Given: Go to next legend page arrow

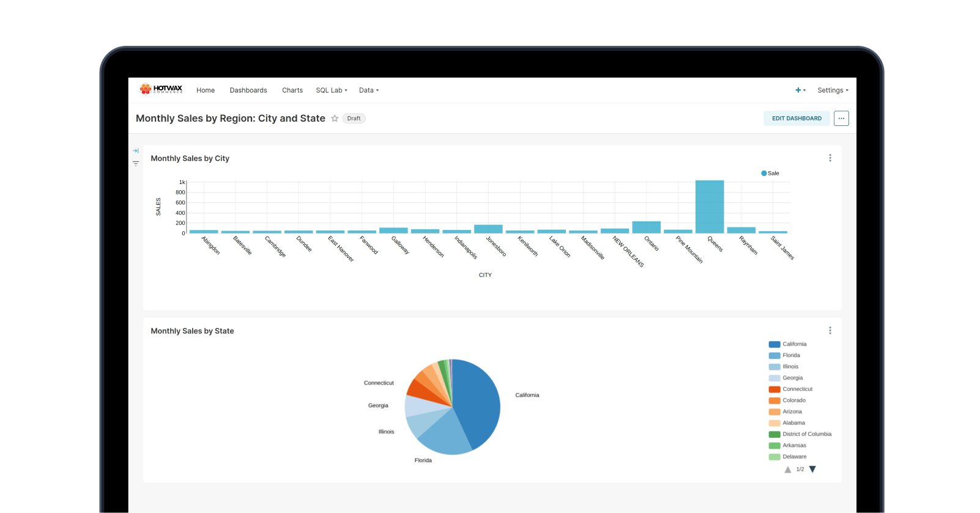Looking at the screenshot, I should point(812,469).
